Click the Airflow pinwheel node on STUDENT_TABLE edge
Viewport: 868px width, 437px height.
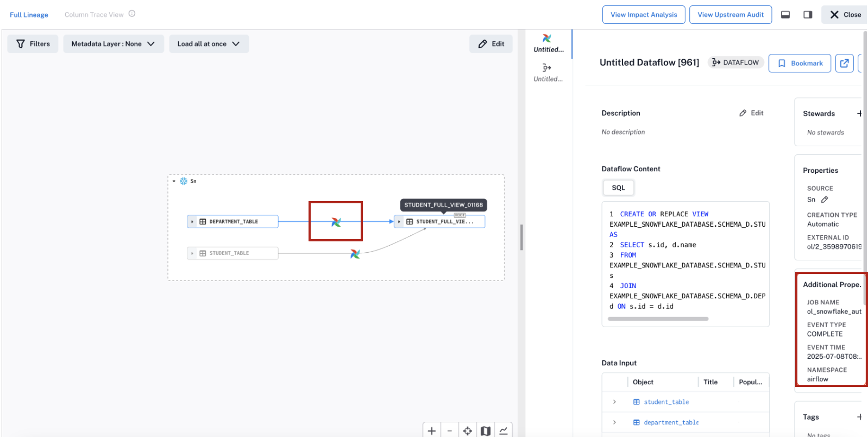point(355,254)
